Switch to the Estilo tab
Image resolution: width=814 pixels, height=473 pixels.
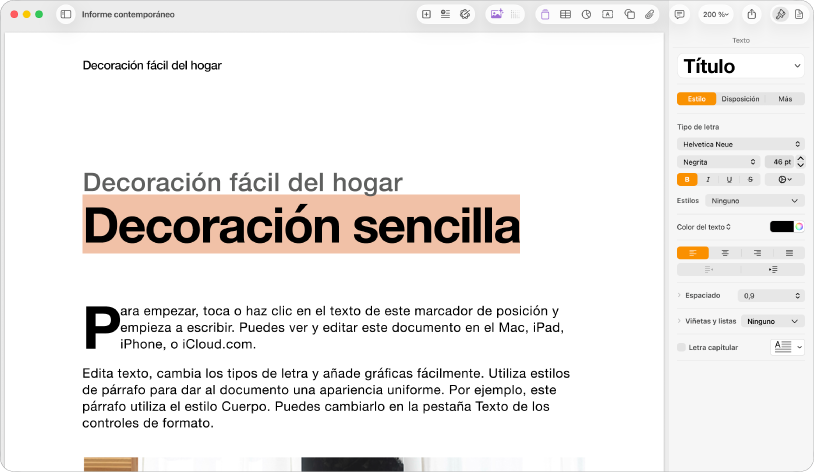click(697, 99)
